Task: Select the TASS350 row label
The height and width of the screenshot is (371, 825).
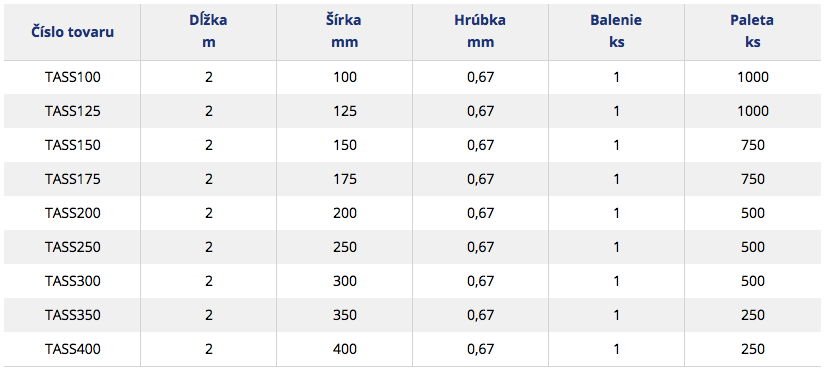Action: click(x=72, y=315)
